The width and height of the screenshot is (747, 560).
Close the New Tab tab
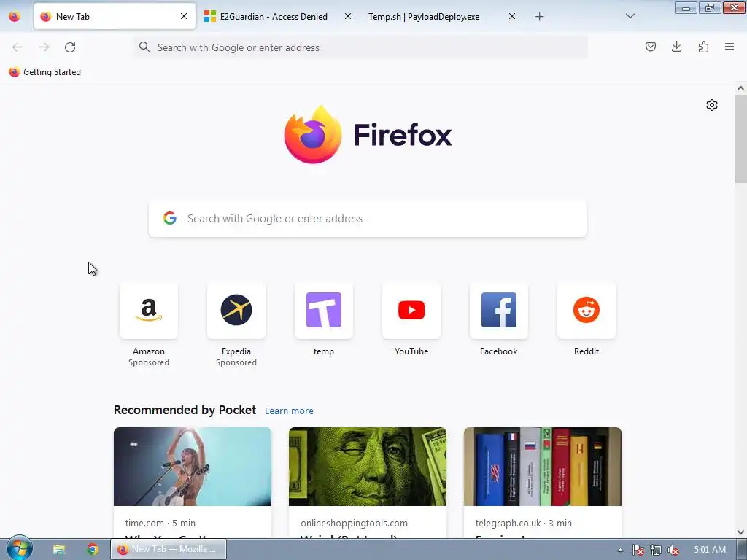[x=184, y=16]
